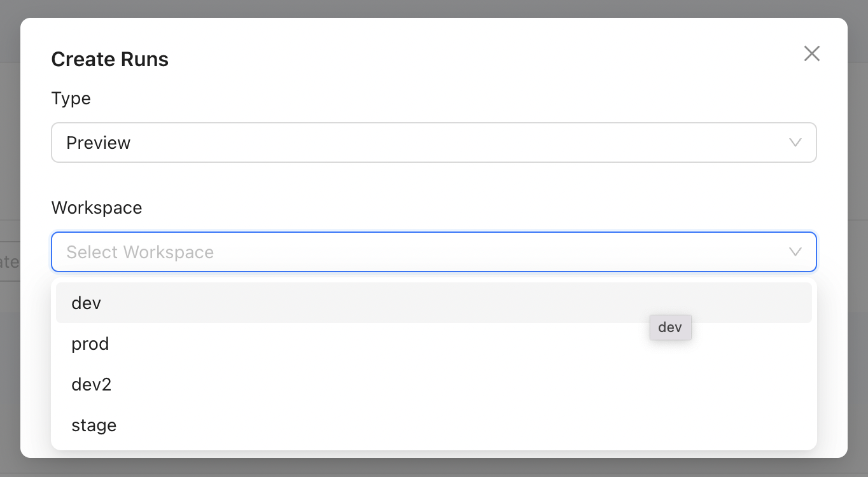Click the dev tooltip popup
Viewport: 868px width, 477px height.
pos(670,328)
